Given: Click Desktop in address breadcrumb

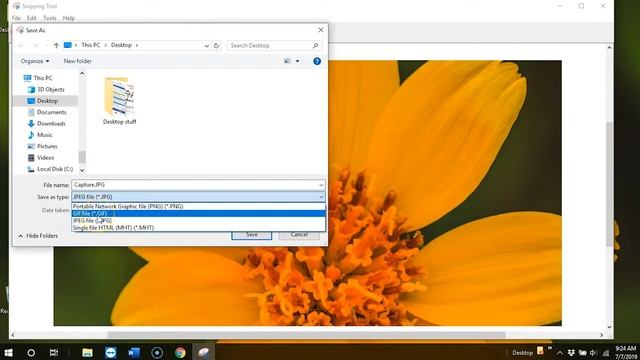Looking at the screenshot, I should click(121, 45).
